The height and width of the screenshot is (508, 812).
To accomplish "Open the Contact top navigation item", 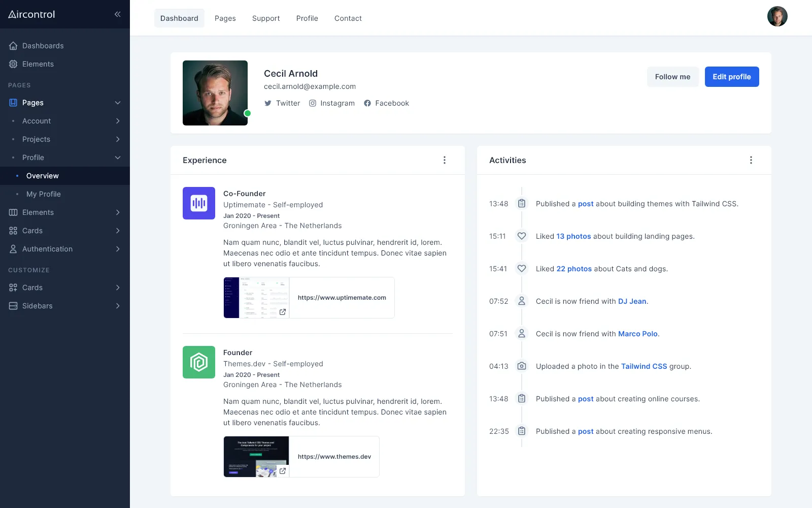I will coord(348,18).
